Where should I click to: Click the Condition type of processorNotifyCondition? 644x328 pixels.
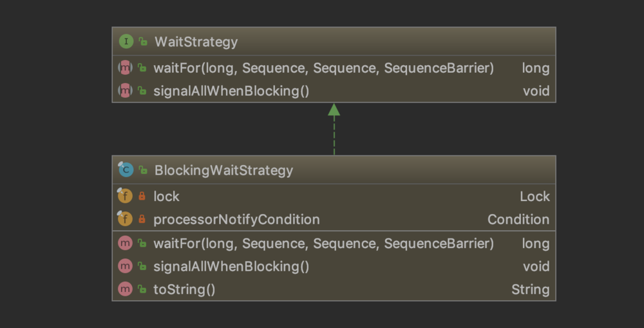pos(518,220)
